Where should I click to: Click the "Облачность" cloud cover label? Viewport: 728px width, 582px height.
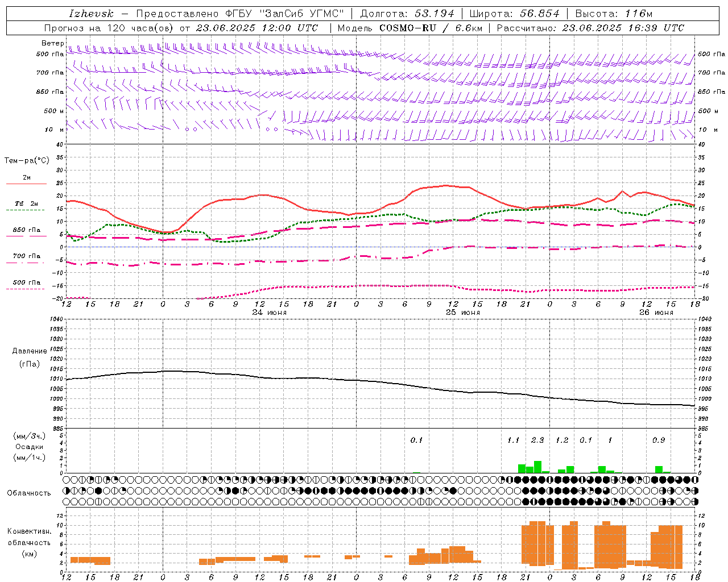tap(29, 493)
